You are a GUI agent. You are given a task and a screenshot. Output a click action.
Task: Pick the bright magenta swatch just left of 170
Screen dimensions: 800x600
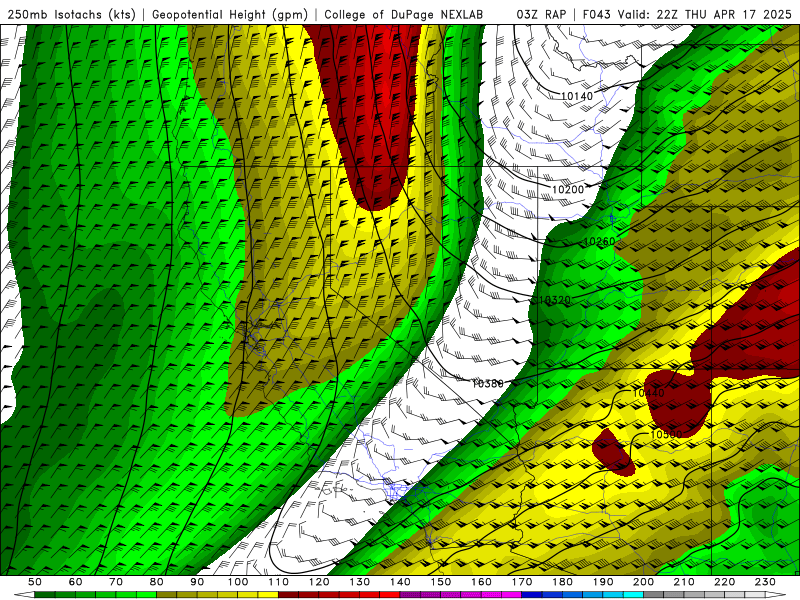pos(511,594)
